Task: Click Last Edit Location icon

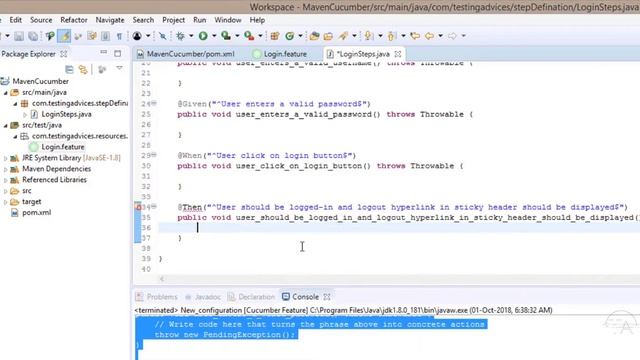Action: (x=415, y=36)
